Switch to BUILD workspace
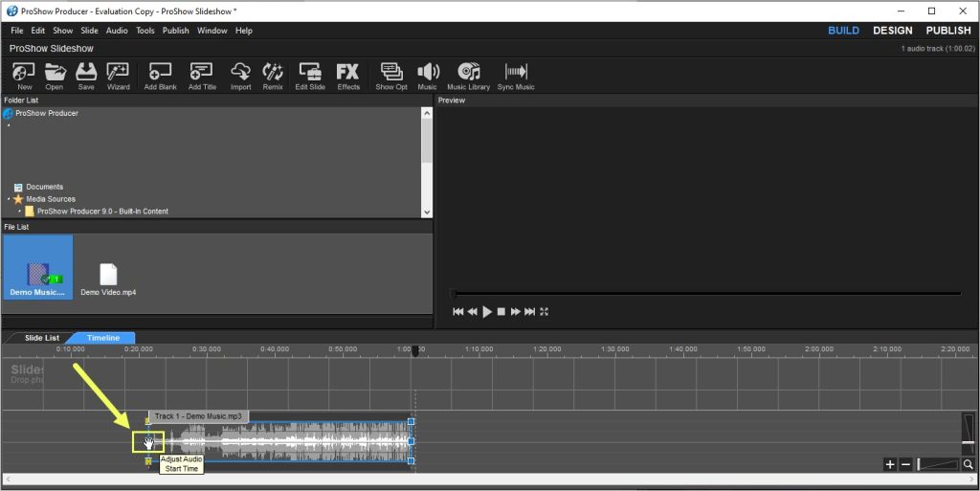The image size is (980, 491). point(844,31)
